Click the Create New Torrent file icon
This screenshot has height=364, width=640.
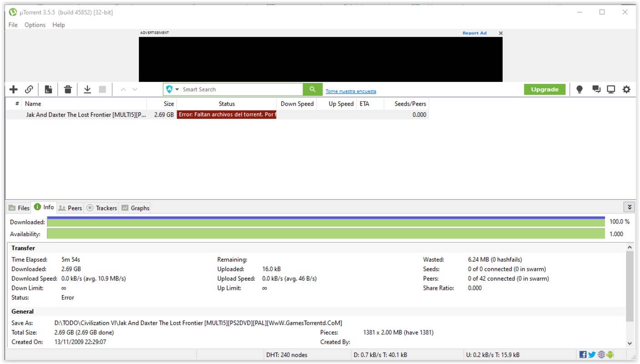(48, 90)
